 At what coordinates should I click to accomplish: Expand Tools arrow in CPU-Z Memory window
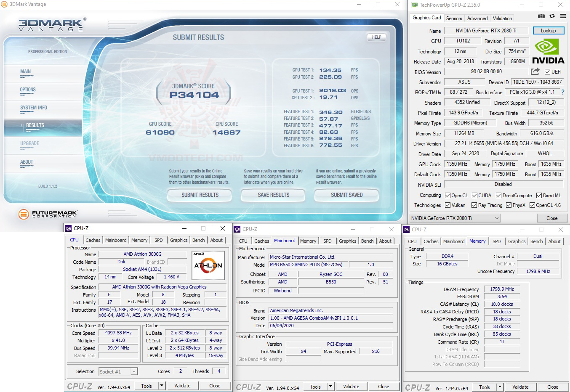[500, 387]
